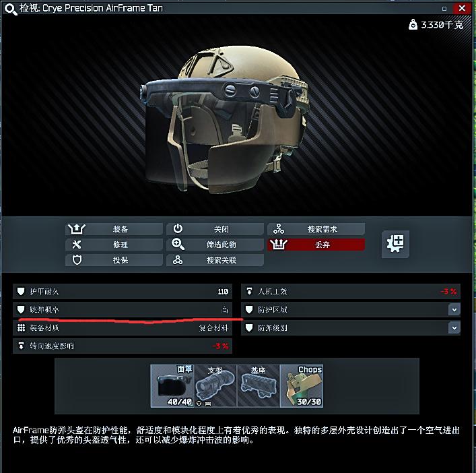Select the 支架 mount slot
476x473 pixels.
(x=215, y=386)
